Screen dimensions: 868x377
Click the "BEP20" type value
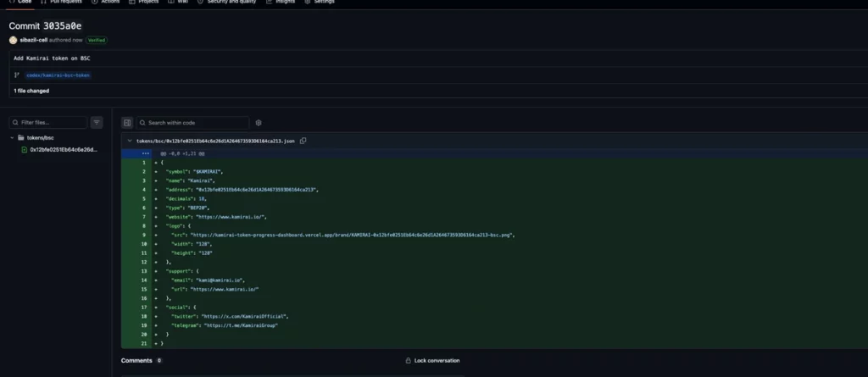(x=197, y=208)
